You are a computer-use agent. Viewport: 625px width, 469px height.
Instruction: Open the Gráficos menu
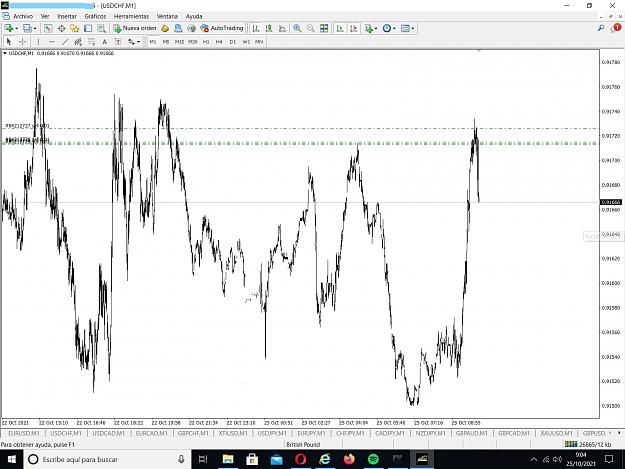[x=95, y=16]
